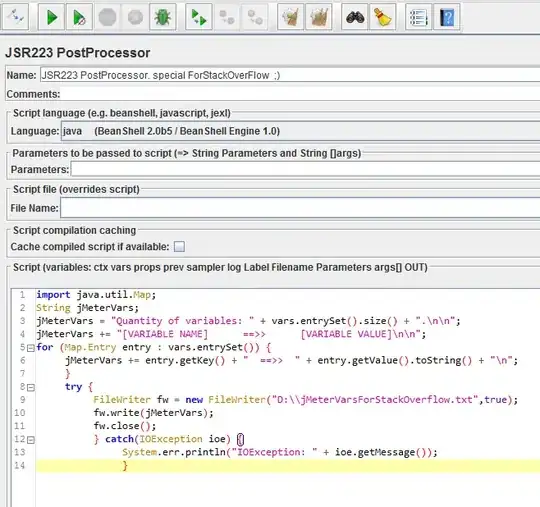Screen dimensions: 540x507
Task: Open the Help book icon
Action: point(447,17)
